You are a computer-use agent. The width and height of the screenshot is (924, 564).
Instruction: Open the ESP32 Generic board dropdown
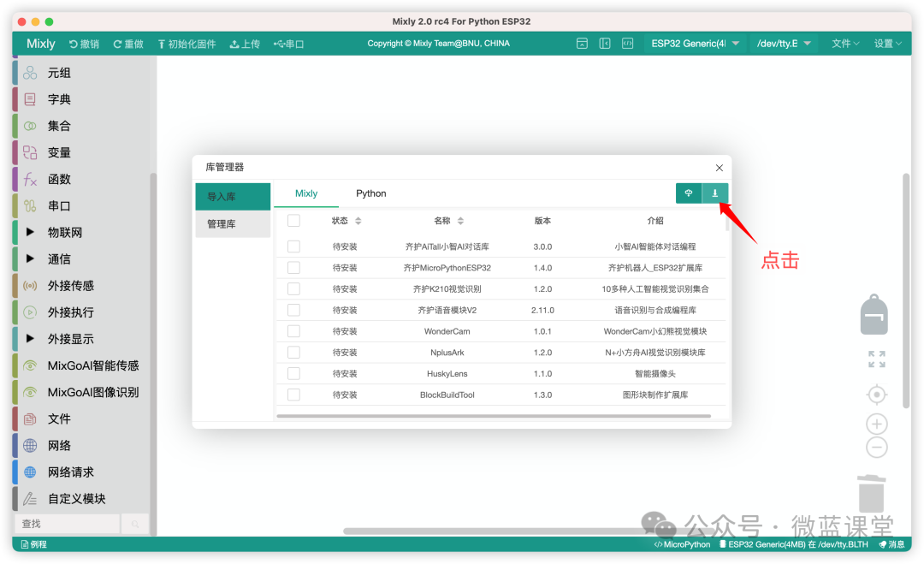tap(694, 44)
